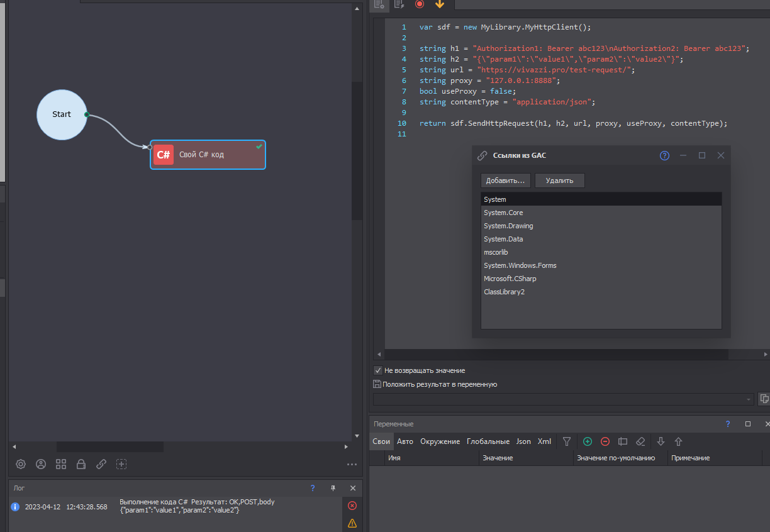Switch to the Глобальные variables tab
Viewport: 770px width, 532px height.
pyautogui.click(x=488, y=441)
